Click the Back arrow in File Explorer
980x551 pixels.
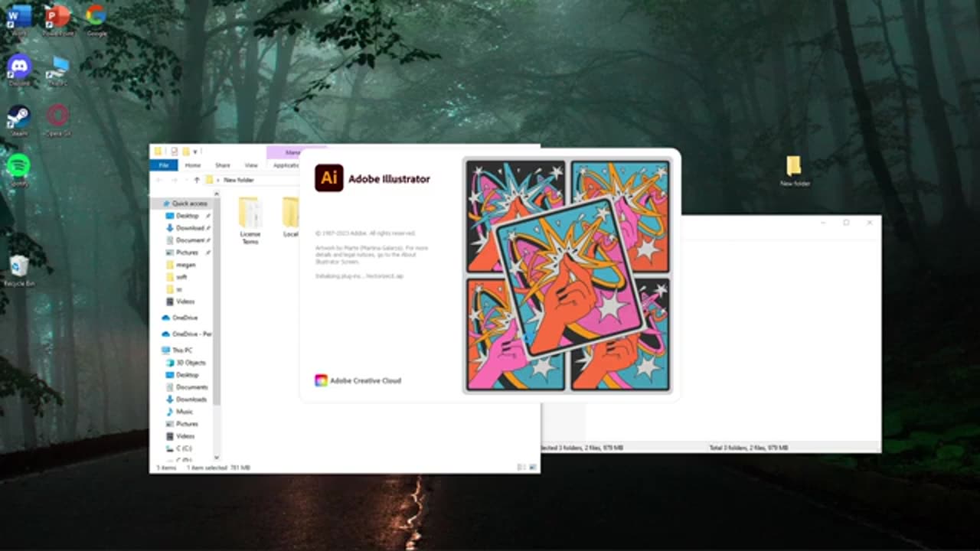coord(159,180)
